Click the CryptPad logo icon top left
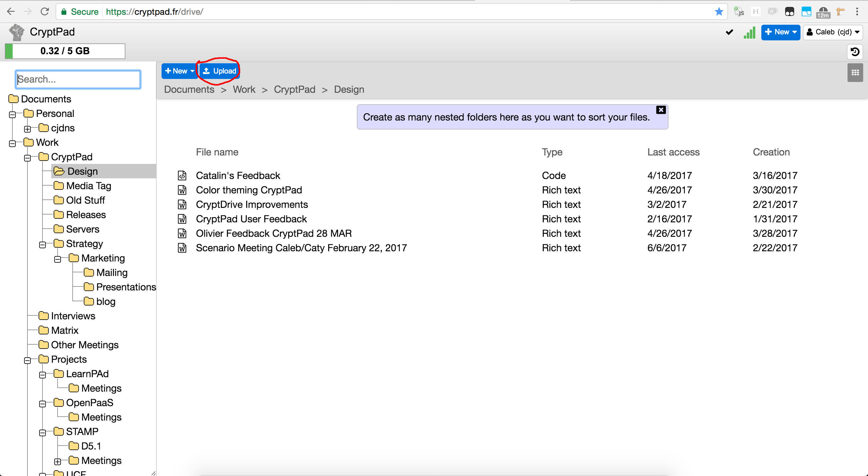 [x=16, y=32]
